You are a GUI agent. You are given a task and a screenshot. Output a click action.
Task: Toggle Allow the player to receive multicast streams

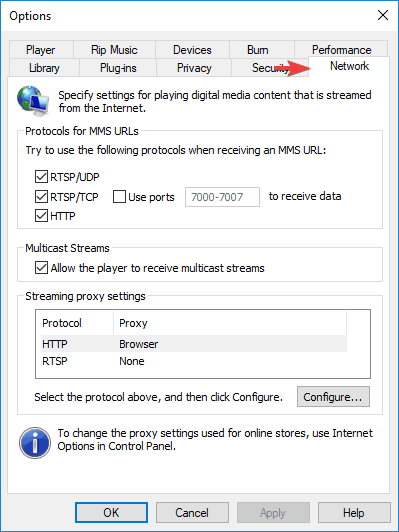tap(41, 268)
